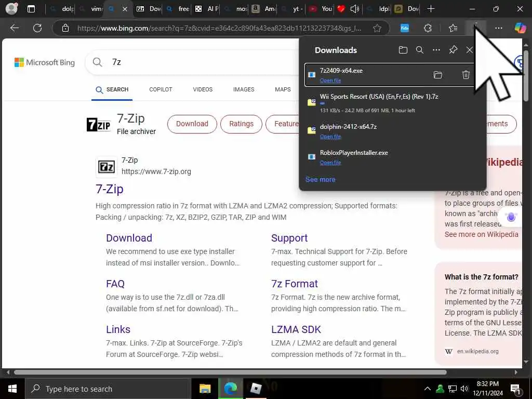Open en.wikipedia.org source link
Screen dimensions: 532x399
coord(477,352)
